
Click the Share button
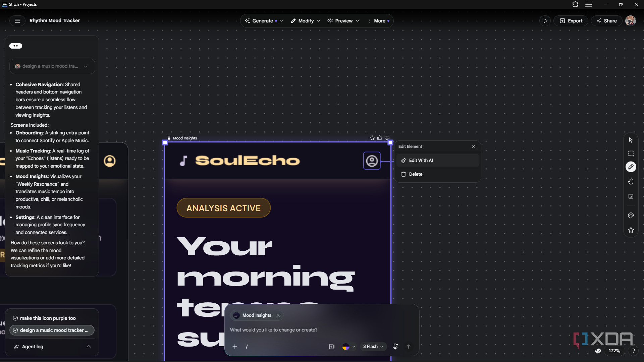[606, 21]
